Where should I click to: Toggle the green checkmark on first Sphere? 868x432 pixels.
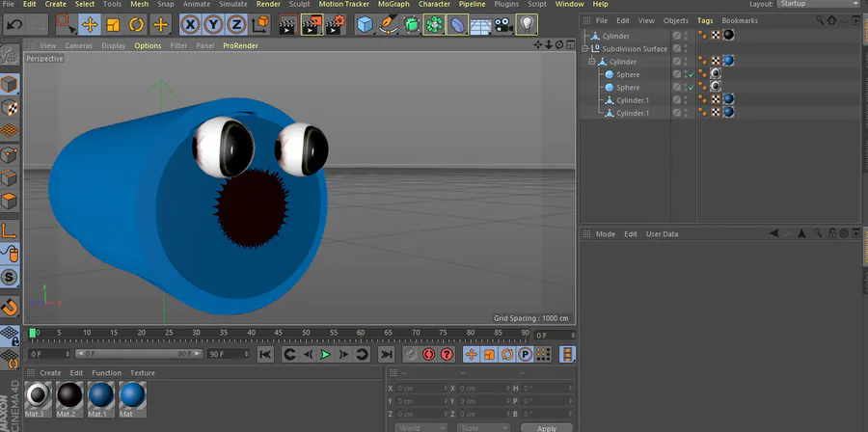(x=690, y=75)
